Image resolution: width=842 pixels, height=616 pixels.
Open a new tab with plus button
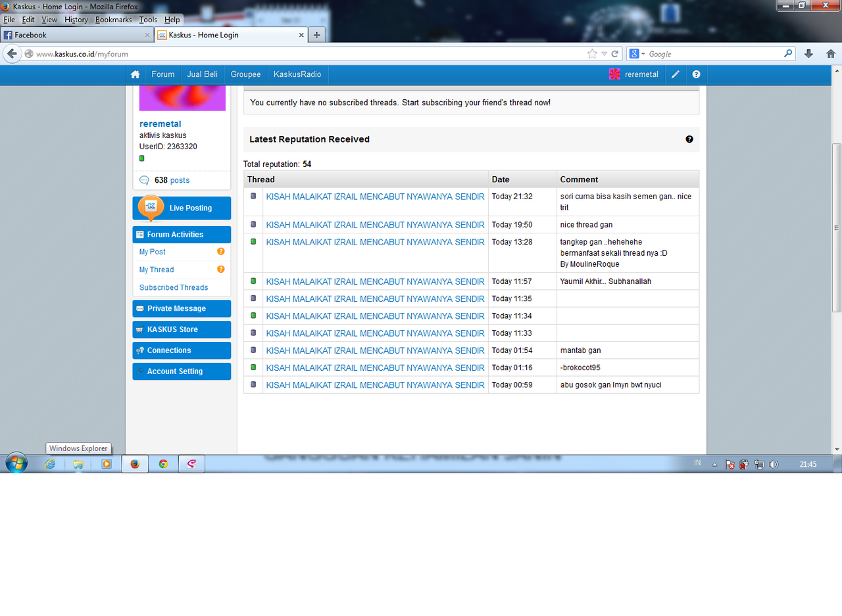(x=316, y=35)
